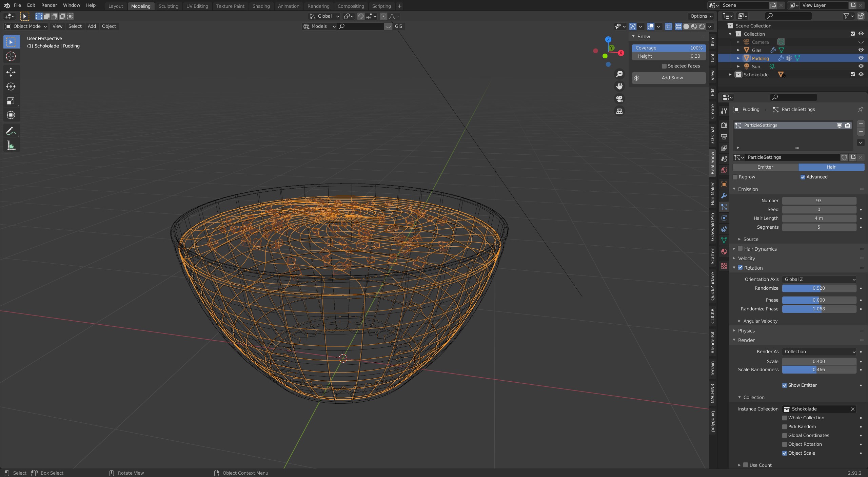
Task: Uncheck the Show Emitter option
Action: point(785,385)
